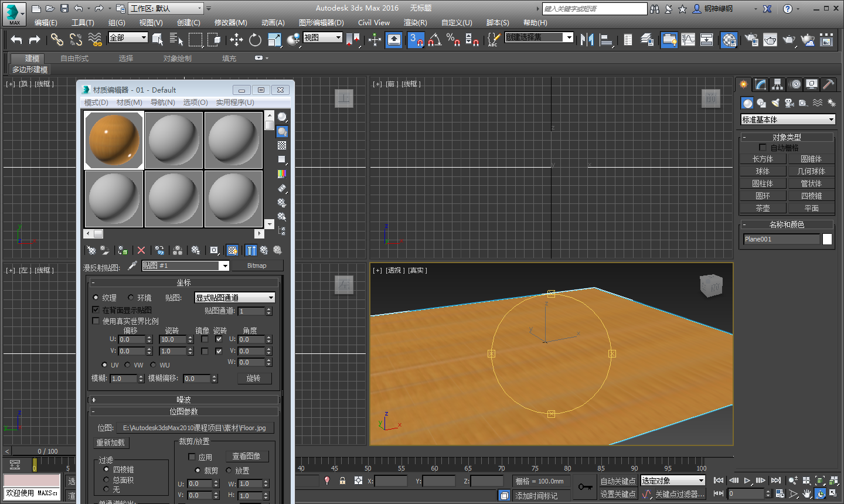The image size is (844, 504).
Task: Open the selection filter All dropdown
Action: coord(128,38)
